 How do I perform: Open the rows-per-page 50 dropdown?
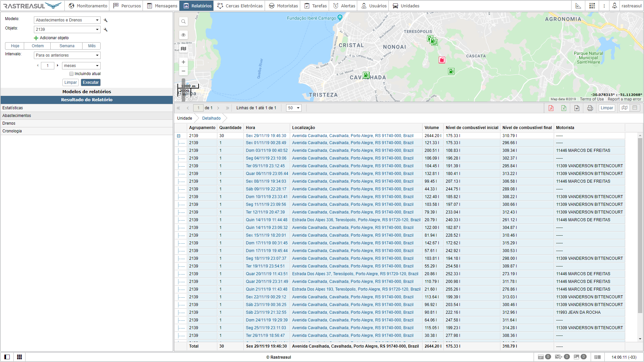point(293,108)
